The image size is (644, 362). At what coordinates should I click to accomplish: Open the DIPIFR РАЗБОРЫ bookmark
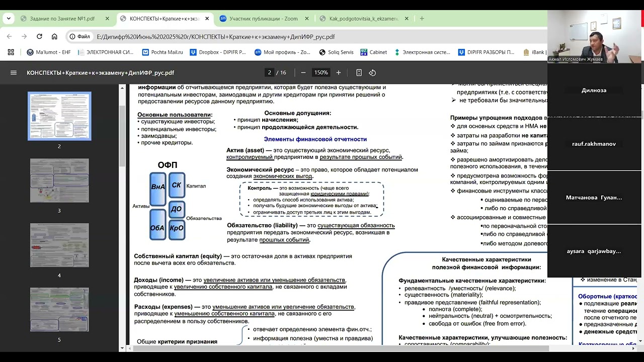tap(486, 52)
